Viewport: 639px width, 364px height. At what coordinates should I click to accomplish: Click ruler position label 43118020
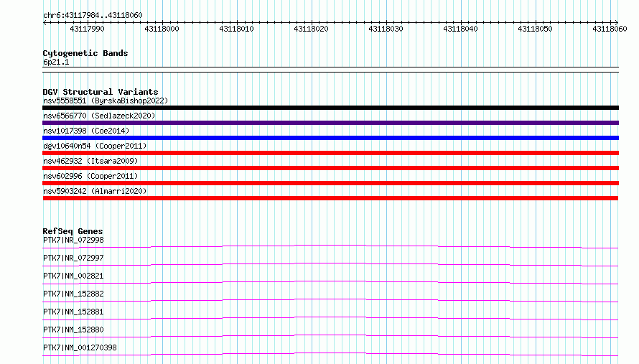pos(311,29)
